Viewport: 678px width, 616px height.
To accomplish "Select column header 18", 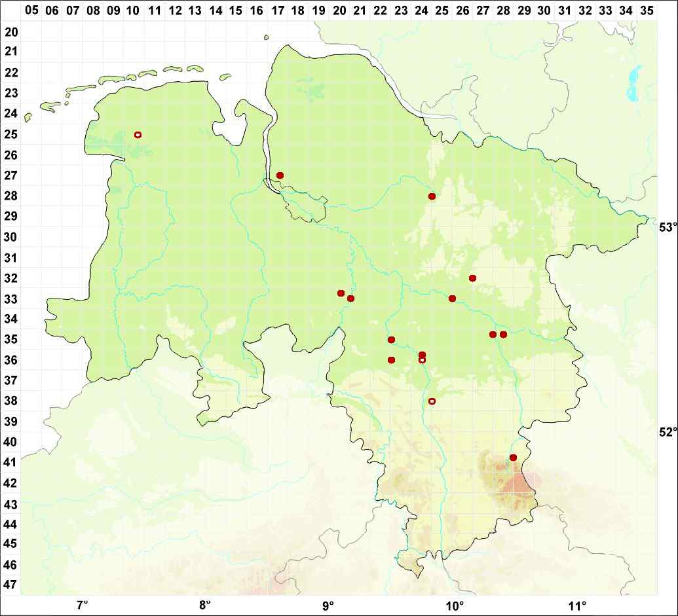I will click(x=298, y=10).
